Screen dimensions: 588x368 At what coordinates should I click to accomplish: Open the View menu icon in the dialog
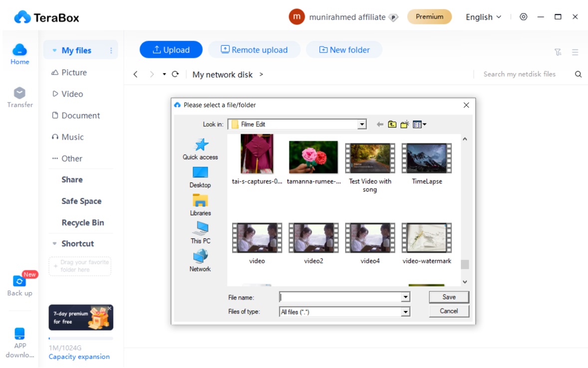point(419,124)
